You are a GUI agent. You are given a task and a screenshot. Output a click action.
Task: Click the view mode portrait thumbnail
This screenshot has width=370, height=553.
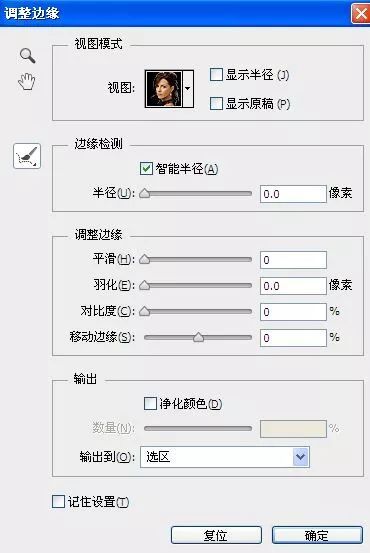point(164,89)
